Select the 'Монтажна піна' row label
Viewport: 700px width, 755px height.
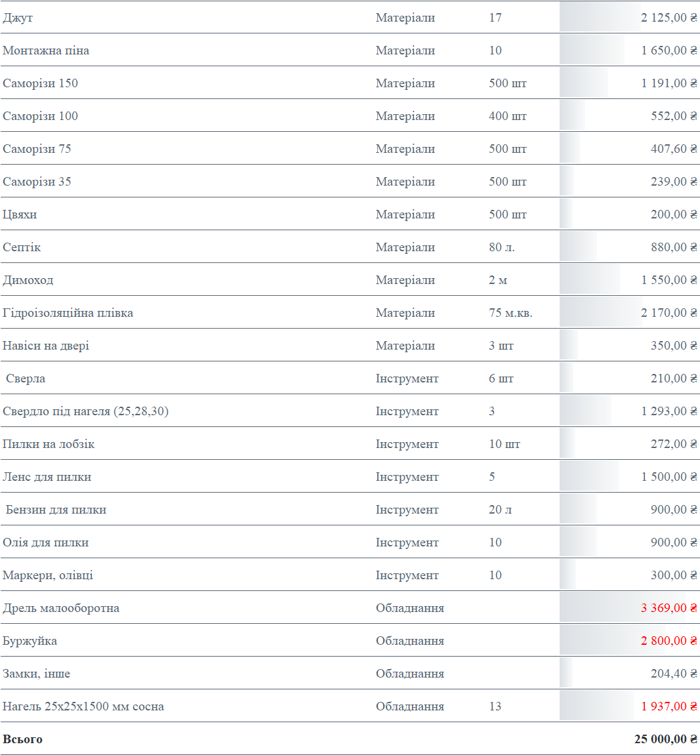pyautogui.click(x=46, y=51)
